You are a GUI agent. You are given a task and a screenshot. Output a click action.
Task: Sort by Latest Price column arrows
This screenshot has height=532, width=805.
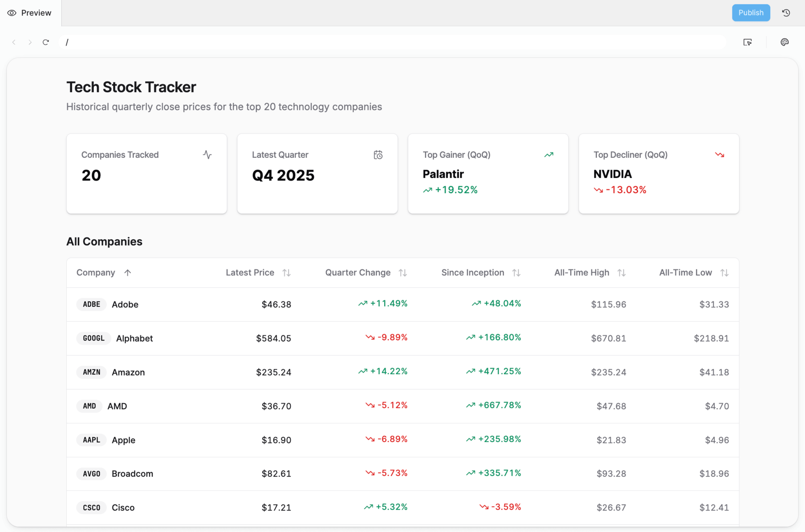pyautogui.click(x=287, y=273)
